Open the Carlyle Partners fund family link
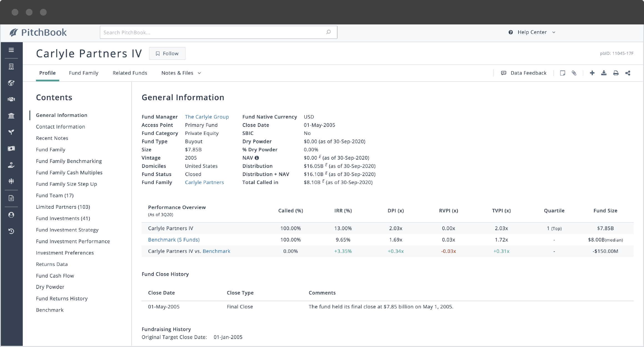This screenshot has height=347, width=644. tap(204, 182)
